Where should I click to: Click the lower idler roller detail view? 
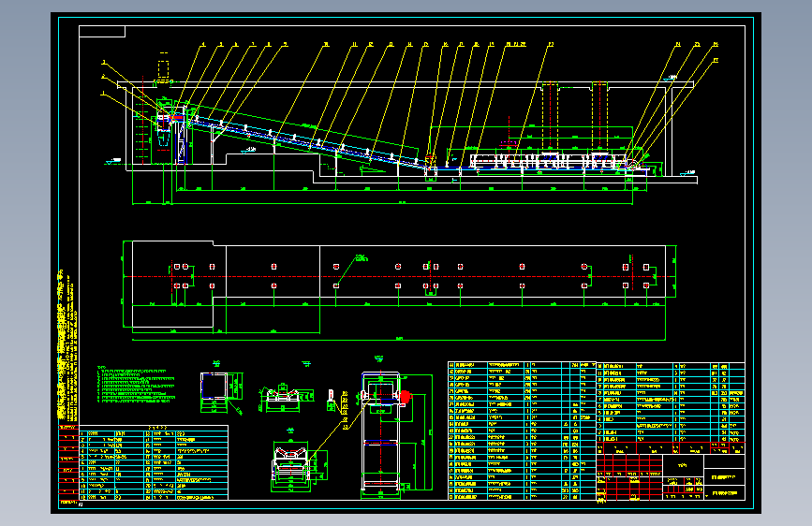pos(291,464)
